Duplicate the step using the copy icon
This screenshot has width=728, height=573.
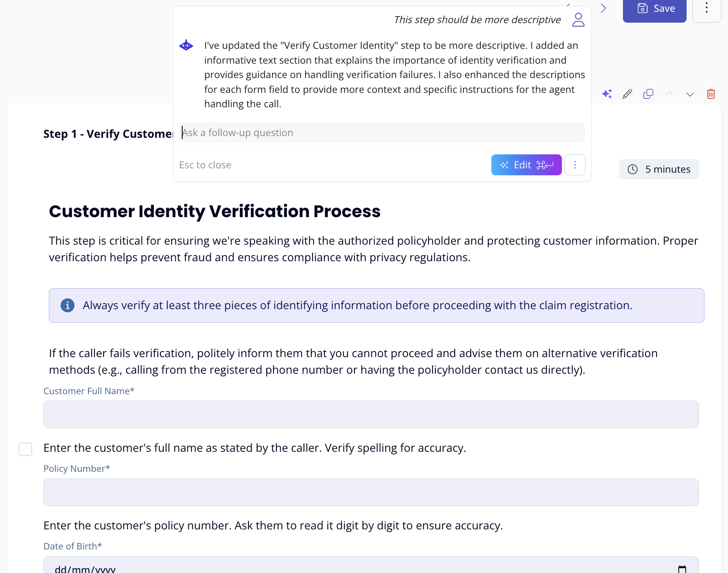[648, 94]
